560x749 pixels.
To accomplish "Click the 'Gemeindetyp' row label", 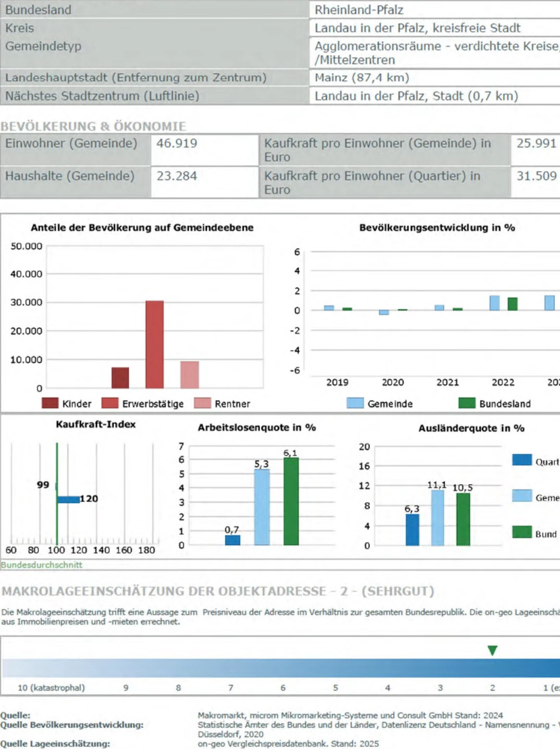I will coord(43,46).
